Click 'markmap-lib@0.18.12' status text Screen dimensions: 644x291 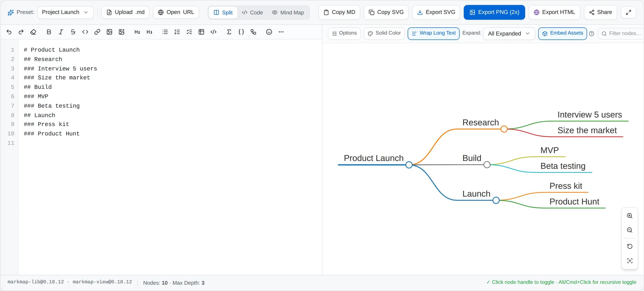point(36,282)
